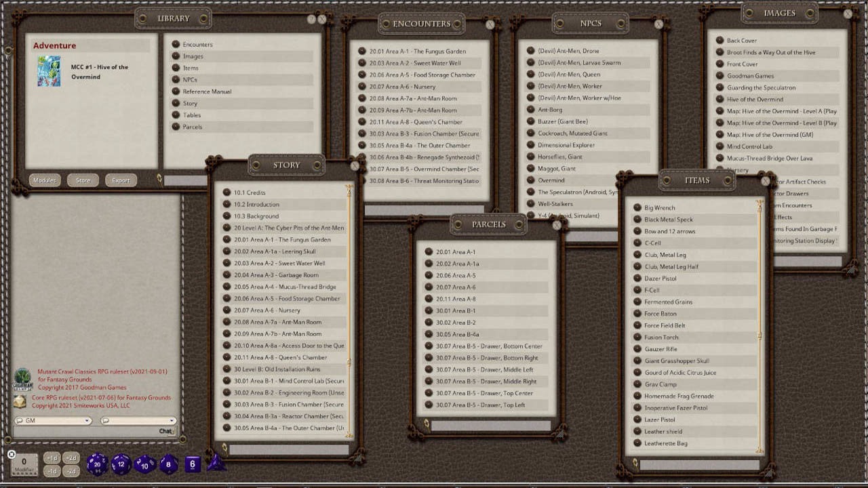Open the Fusion Torch item entry
Viewport: 868px width, 488px height.
(x=661, y=337)
